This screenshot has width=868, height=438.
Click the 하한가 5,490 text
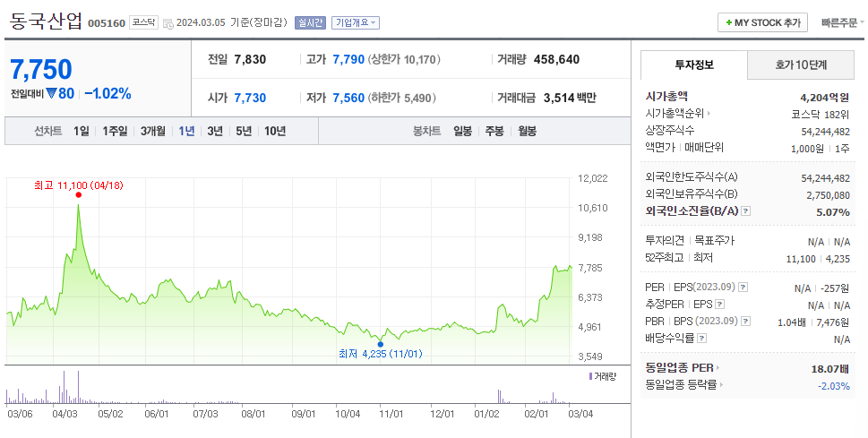402,98
